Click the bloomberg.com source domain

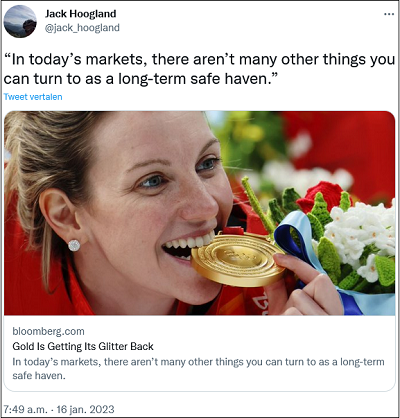click(48, 331)
